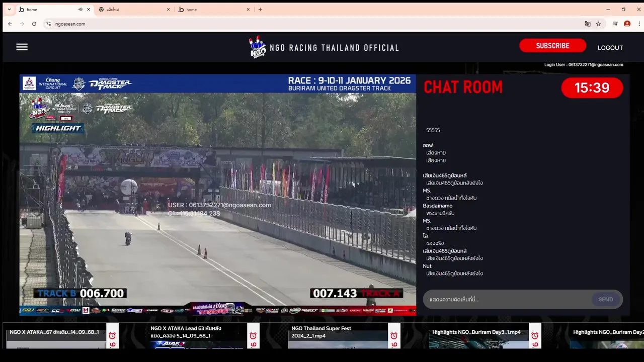The height and width of the screenshot is (362, 644).
Task: Close the first home tab
Action: 89,10
